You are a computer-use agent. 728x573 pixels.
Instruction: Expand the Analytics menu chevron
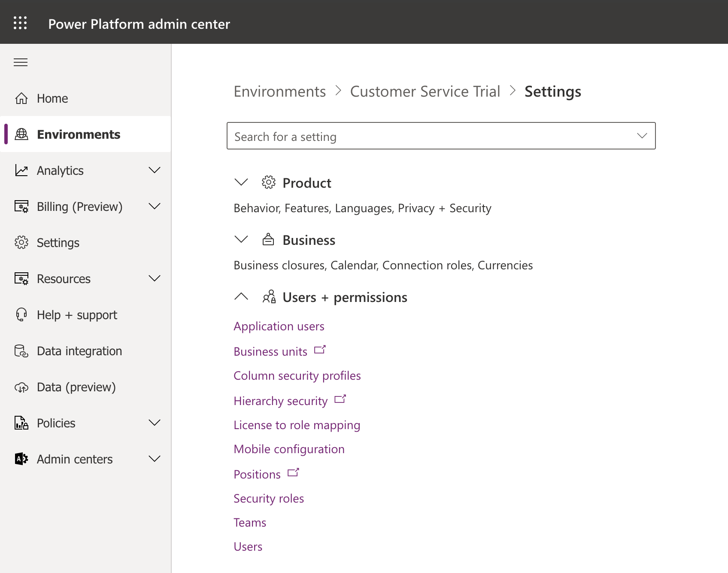(x=155, y=170)
